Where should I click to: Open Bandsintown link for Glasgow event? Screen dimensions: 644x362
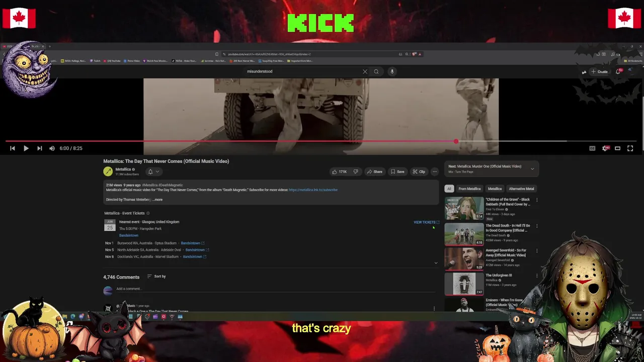point(129,235)
